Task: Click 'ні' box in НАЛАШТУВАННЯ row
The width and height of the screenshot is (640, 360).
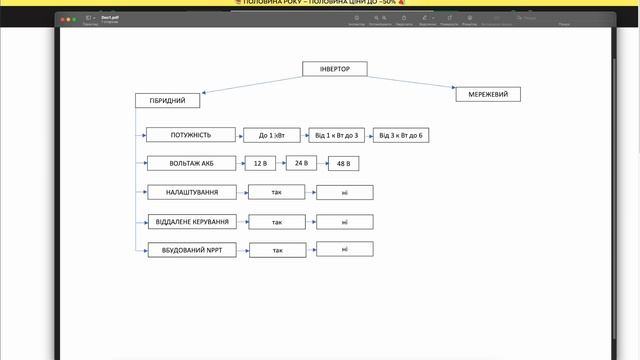Action: [x=344, y=193]
